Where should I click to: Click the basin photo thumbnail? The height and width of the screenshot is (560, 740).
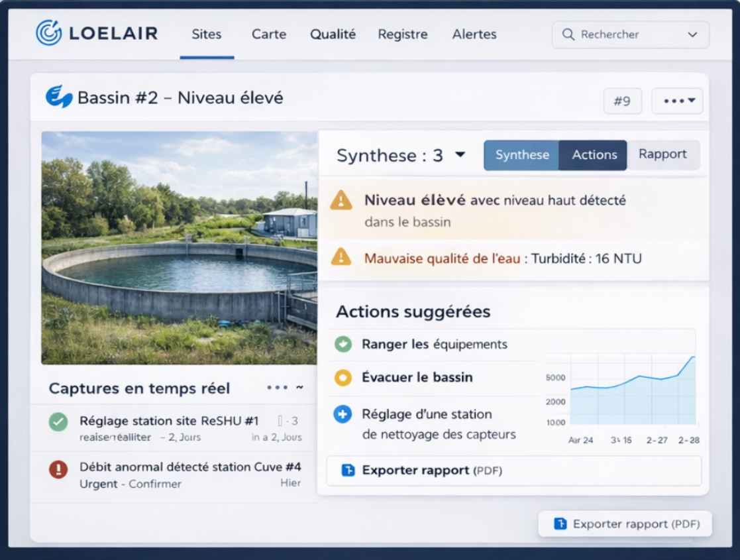pos(179,249)
